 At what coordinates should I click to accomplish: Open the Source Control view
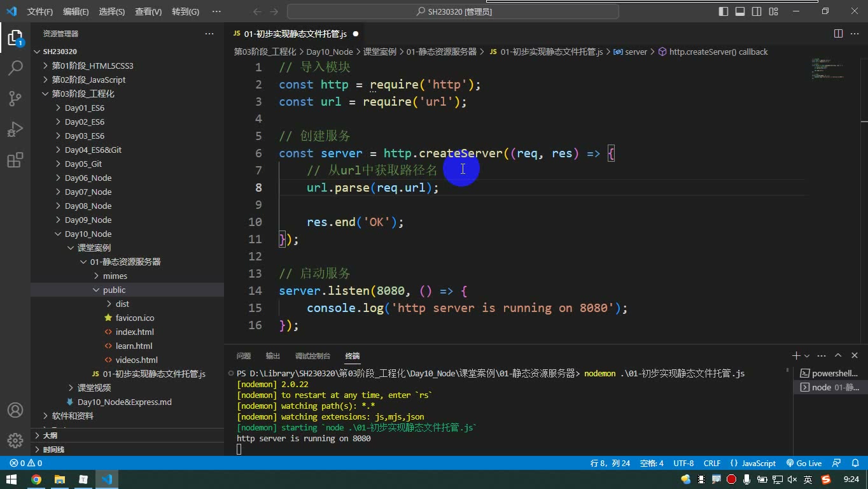click(15, 98)
